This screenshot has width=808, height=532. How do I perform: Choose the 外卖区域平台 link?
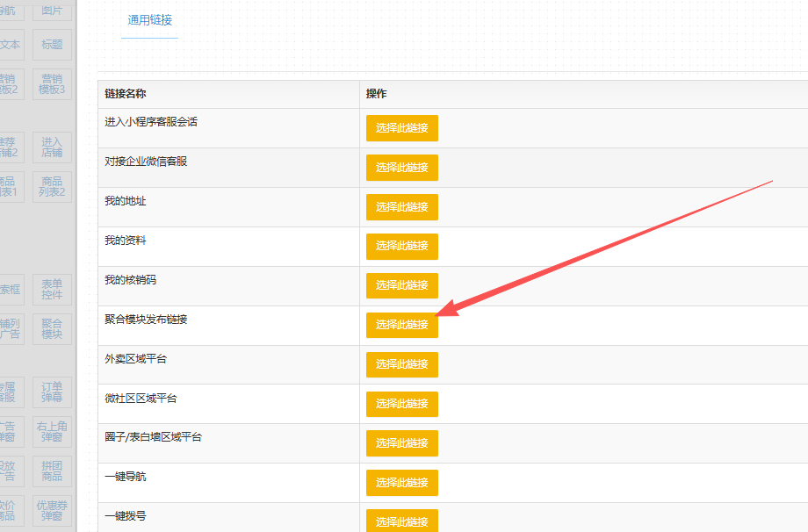pos(401,364)
